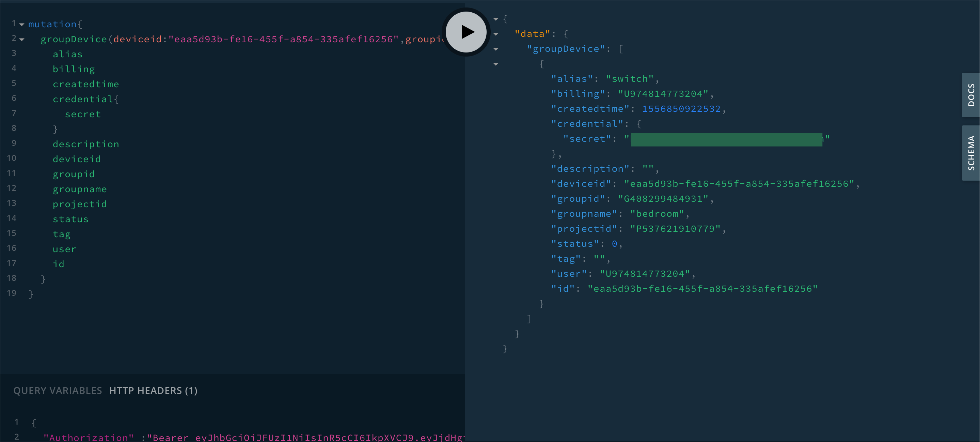Click the redacted secret value in the response
The image size is (980, 442).
pos(727,139)
